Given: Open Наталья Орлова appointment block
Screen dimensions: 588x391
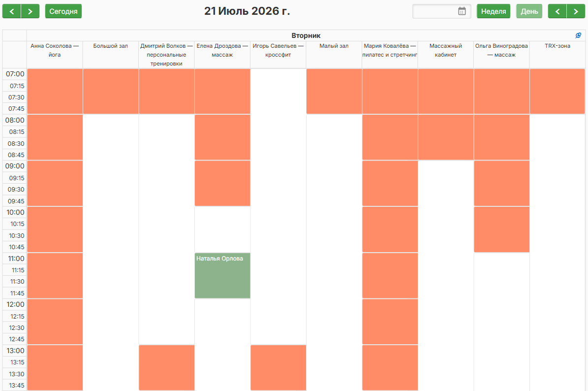Looking at the screenshot, I should pos(222,275).
